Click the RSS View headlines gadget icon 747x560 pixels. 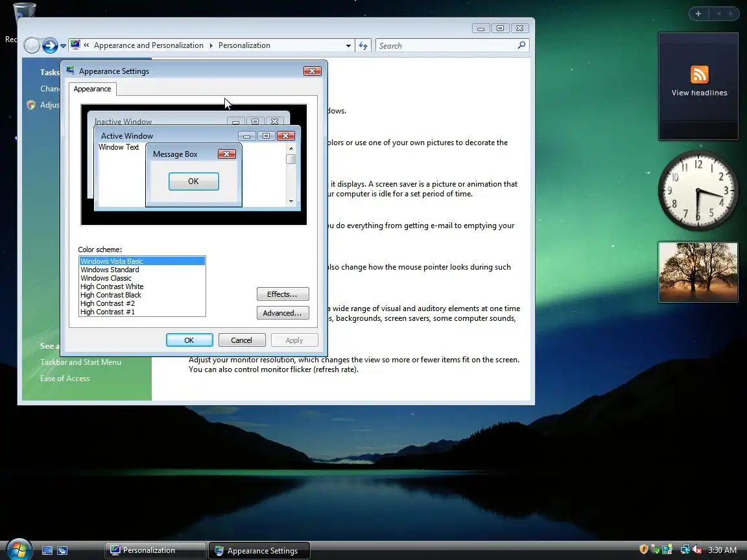pyautogui.click(x=700, y=75)
